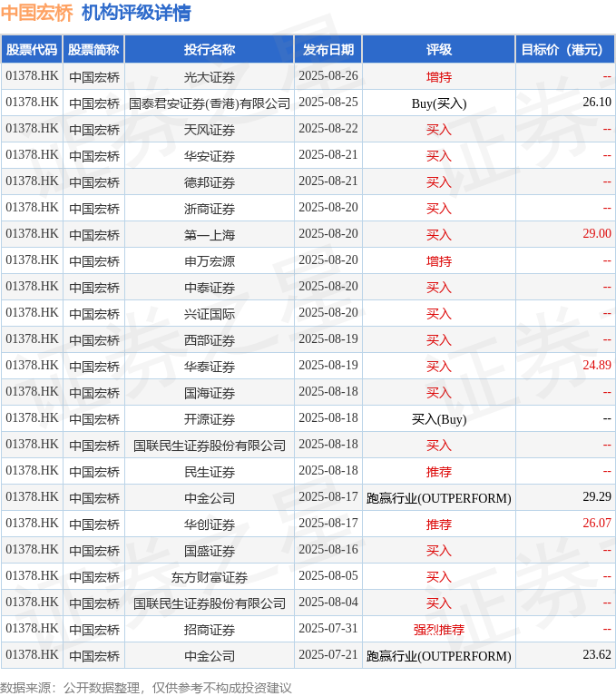
Task: Click the 股票代码 column header
Action: point(32,49)
